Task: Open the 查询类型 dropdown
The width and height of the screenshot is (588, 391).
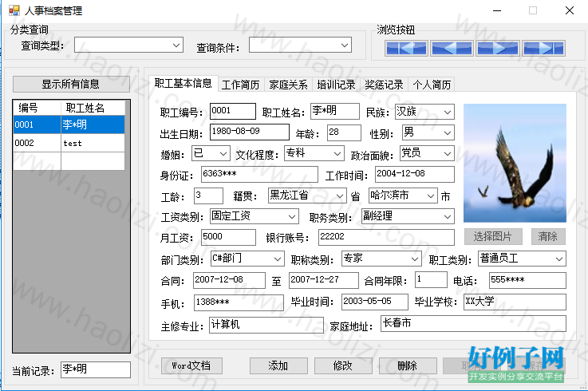Action: [128, 45]
